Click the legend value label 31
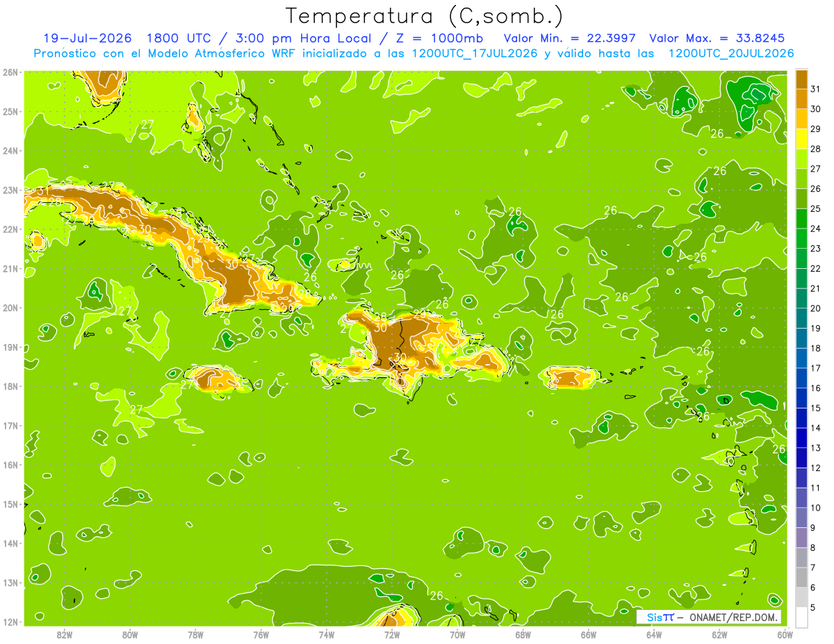The width and height of the screenshot is (834, 644). (x=815, y=89)
